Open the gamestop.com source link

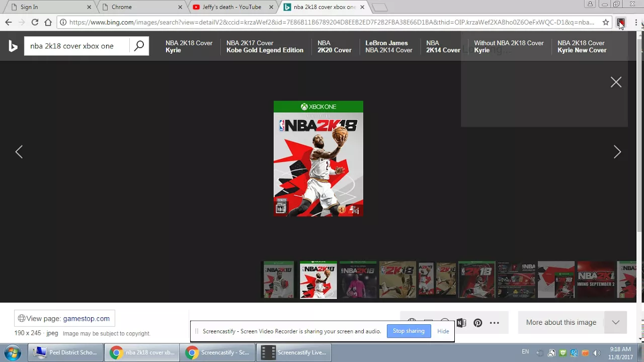point(86,318)
